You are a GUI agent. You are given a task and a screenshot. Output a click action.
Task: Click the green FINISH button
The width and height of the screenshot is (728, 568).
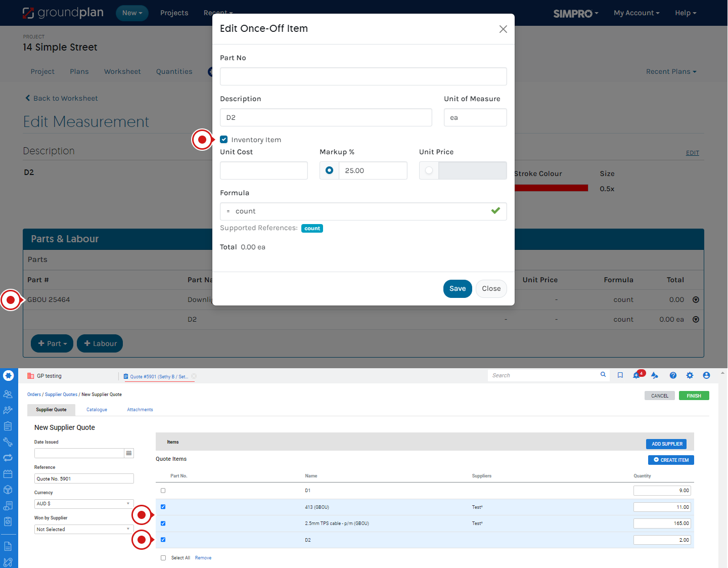click(694, 396)
